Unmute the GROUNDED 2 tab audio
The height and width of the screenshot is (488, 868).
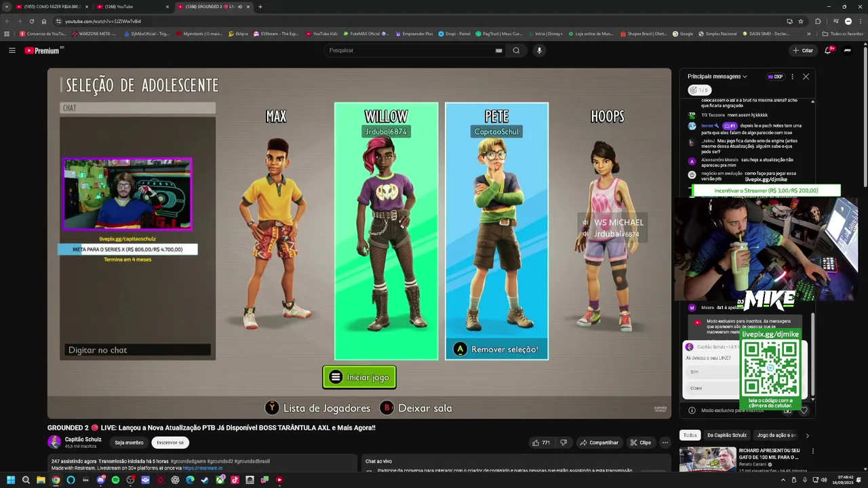pos(240,7)
